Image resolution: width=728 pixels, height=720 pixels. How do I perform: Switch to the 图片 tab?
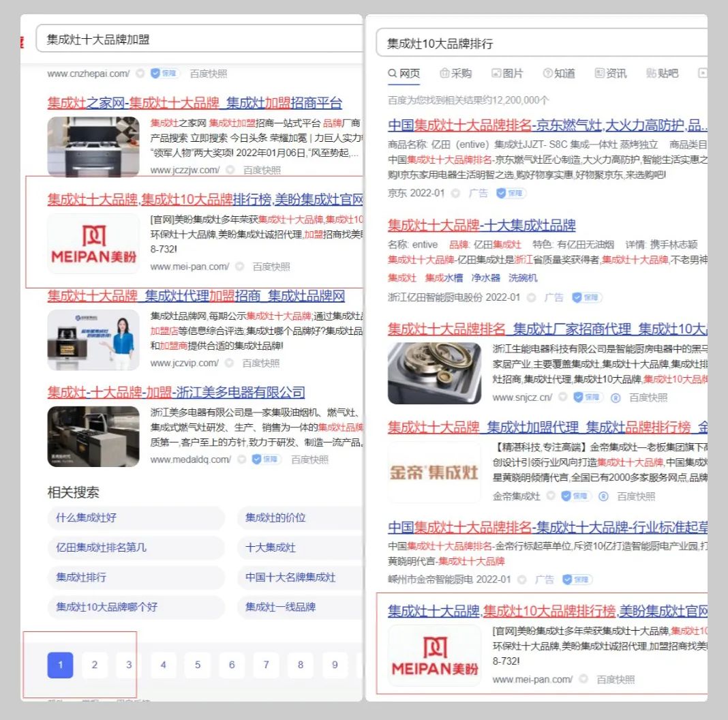(x=507, y=74)
